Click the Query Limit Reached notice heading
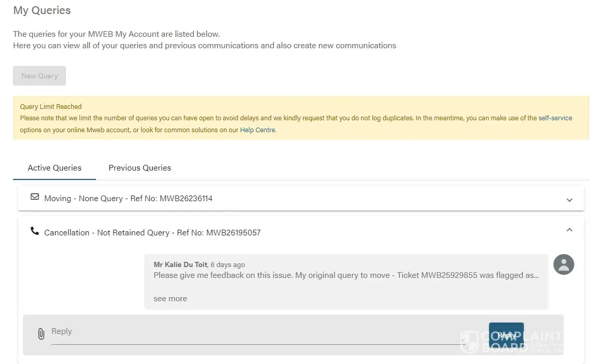The image size is (596, 364). pyautogui.click(x=51, y=107)
